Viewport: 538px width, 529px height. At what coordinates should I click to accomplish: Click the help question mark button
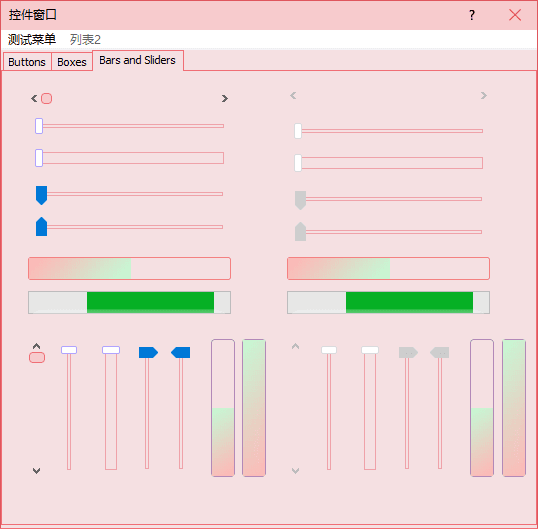coord(472,15)
